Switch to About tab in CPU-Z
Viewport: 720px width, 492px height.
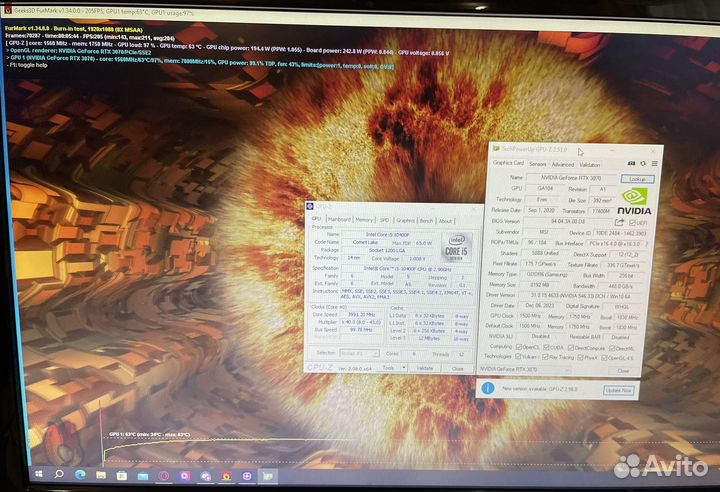(445, 221)
